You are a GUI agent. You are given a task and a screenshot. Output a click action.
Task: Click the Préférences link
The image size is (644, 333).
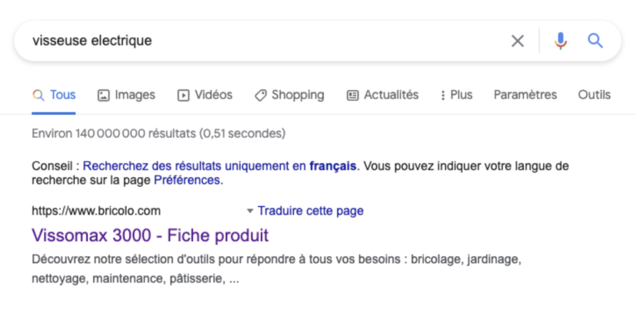[x=187, y=180]
